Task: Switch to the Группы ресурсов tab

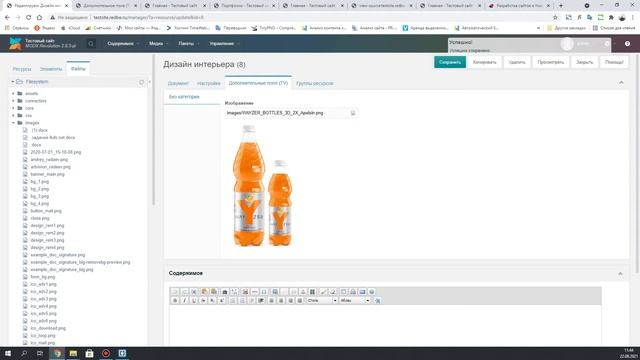Action: coord(315,83)
